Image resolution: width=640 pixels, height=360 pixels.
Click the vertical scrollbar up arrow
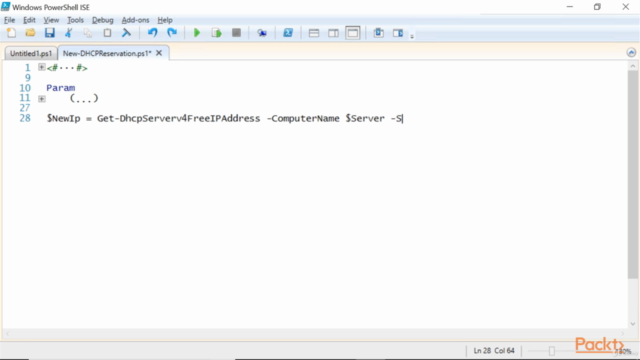pyautogui.click(x=633, y=66)
